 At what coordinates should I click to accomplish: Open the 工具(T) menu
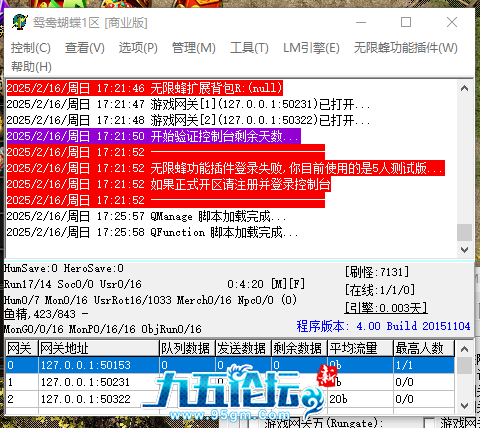pyautogui.click(x=249, y=48)
